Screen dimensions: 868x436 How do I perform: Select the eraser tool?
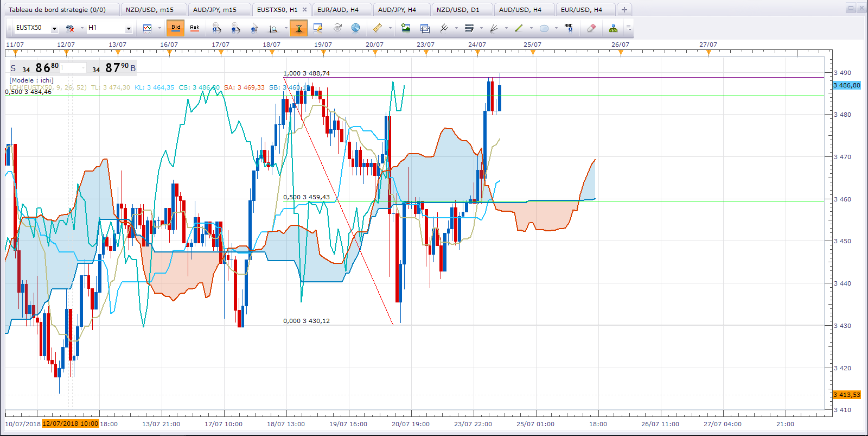[591, 28]
